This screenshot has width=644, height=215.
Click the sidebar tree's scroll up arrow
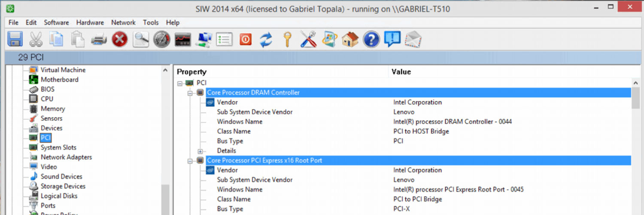pos(165,71)
